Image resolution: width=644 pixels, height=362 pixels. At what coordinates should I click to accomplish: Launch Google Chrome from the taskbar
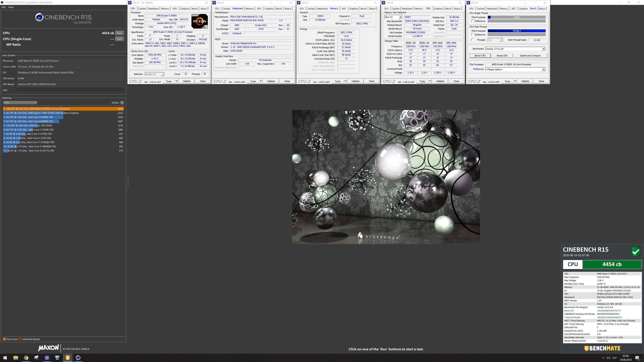tap(26, 358)
